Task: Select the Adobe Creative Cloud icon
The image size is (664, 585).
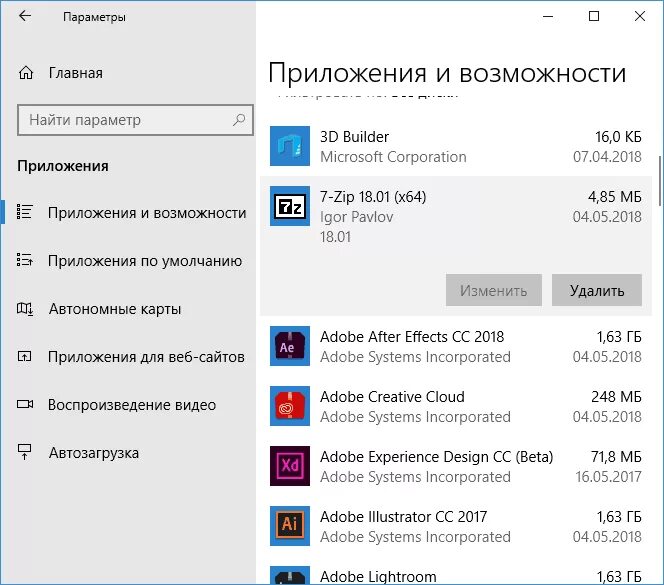Action: tap(291, 406)
